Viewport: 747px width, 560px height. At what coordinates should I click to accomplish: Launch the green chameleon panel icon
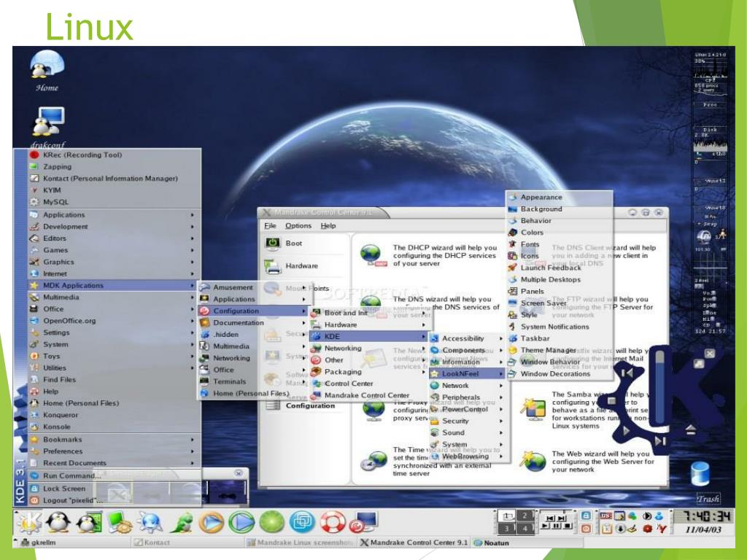[181, 523]
